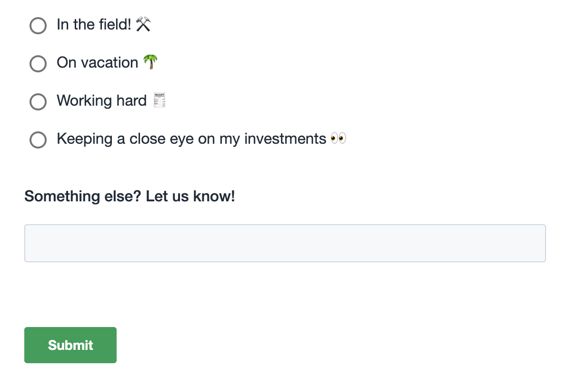
Task: Click the 'Something else? Let us know!' heading
Action: point(130,196)
